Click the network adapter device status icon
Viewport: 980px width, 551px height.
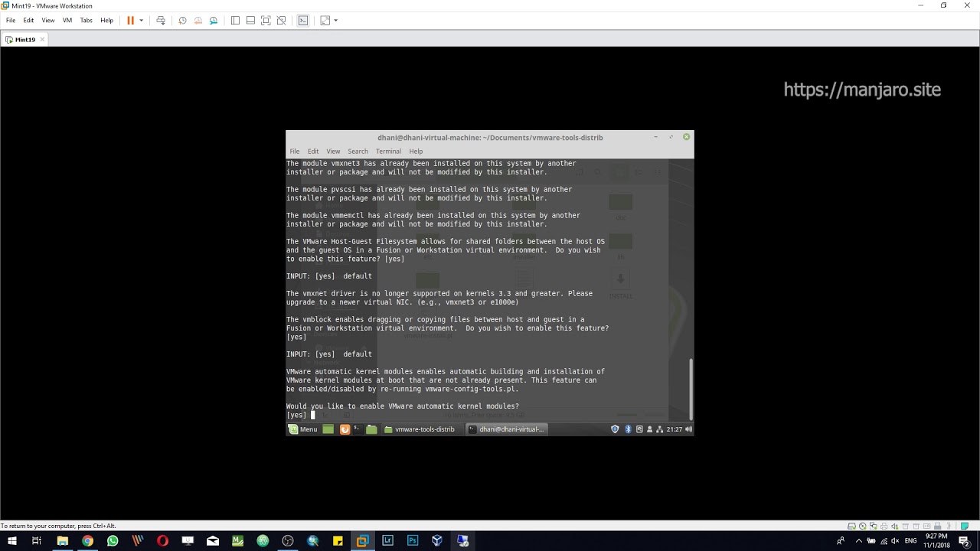click(874, 526)
